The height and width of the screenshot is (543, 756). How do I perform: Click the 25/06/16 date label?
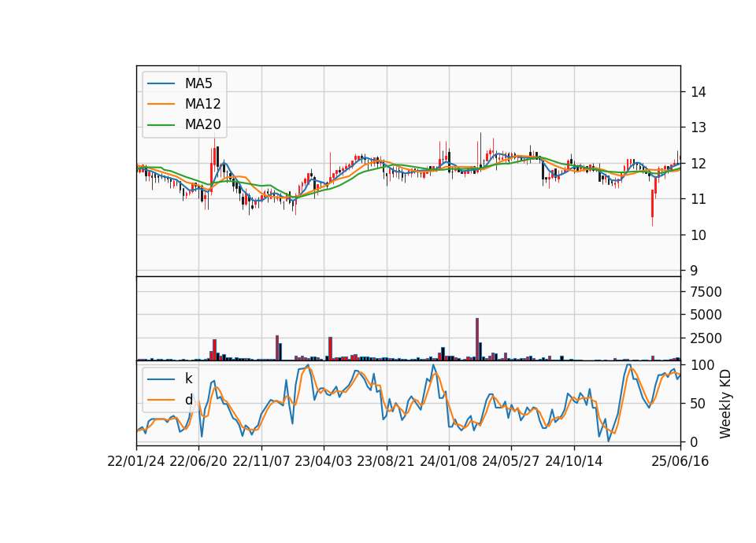(x=680, y=462)
